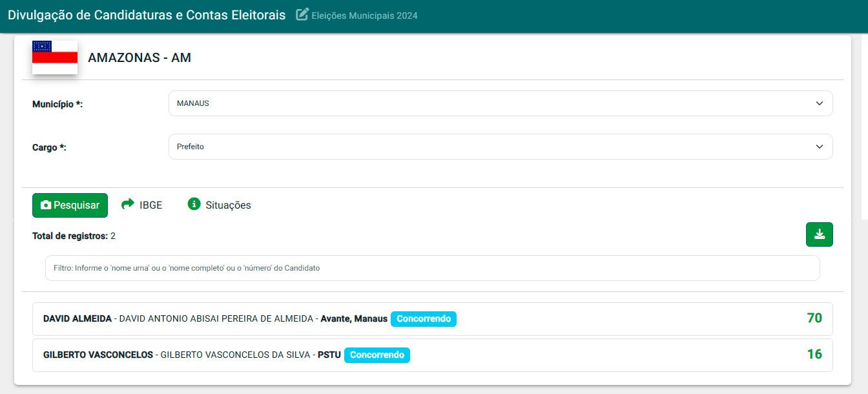Image resolution: width=868 pixels, height=394 pixels.
Task: Open the Município dropdown showing MANAUS
Action: 500,103
